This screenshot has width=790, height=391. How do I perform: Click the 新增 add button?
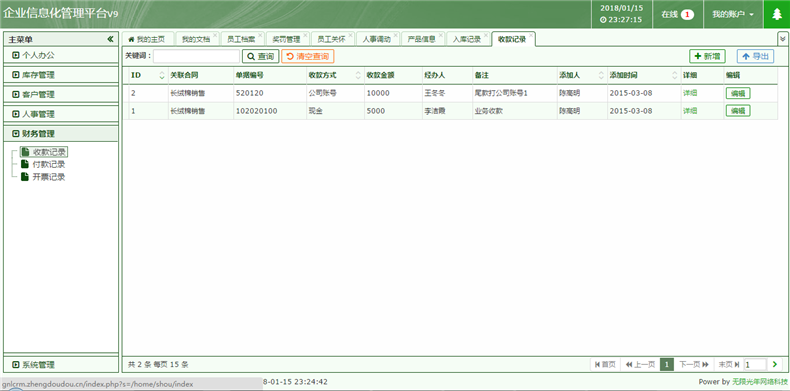click(x=707, y=56)
